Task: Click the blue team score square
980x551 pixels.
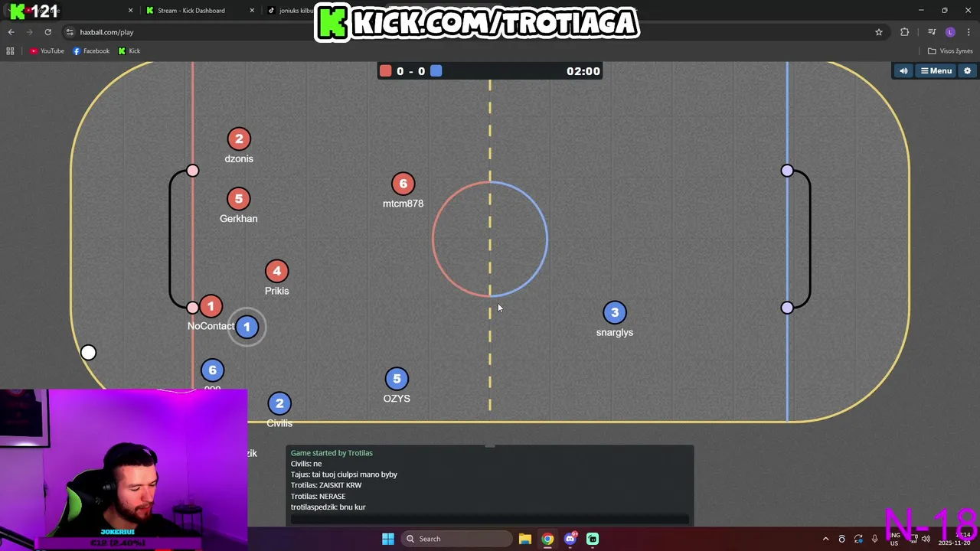Action: (436, 70)
